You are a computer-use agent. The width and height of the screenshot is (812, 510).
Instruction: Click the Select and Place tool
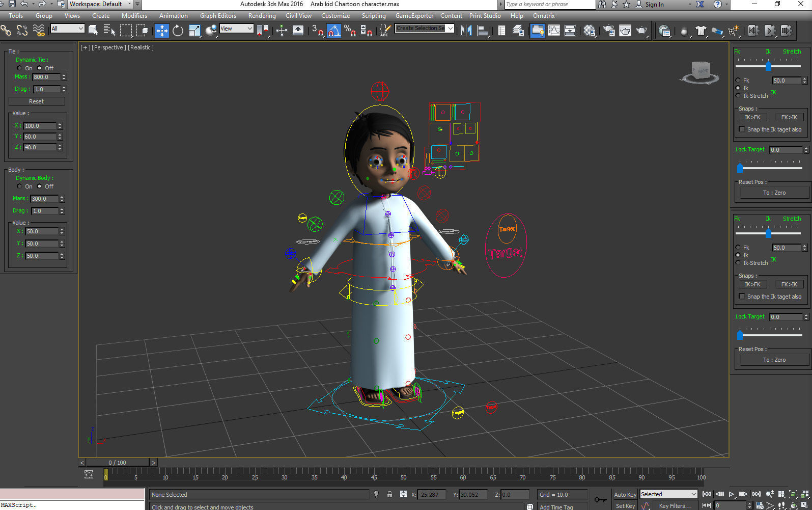tap(211, 31)
